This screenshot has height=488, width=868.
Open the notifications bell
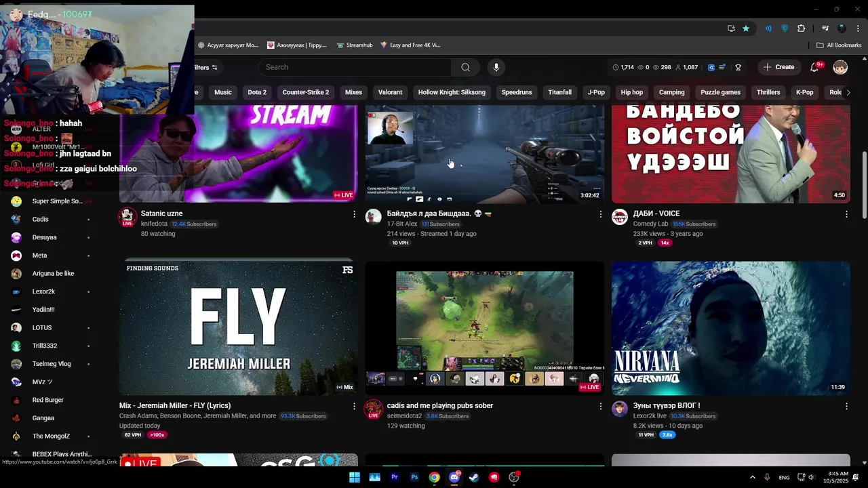pyautogui.click(x=814, y=67)
